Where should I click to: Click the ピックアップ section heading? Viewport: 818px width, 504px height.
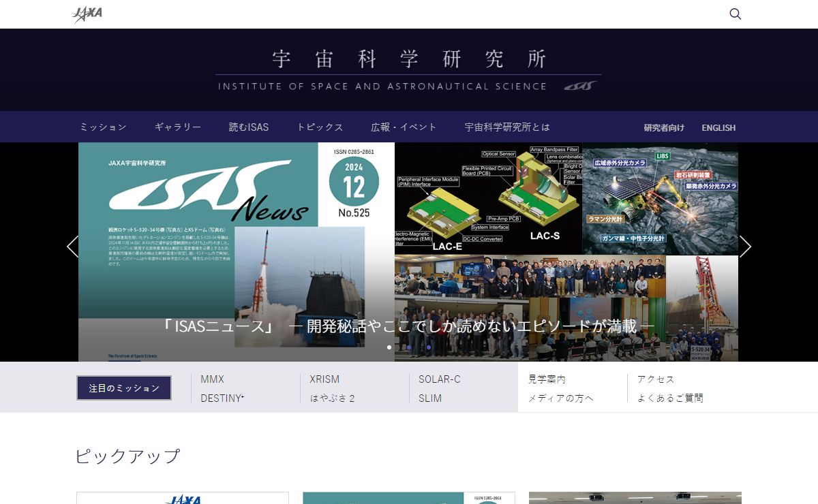(127, 456)
